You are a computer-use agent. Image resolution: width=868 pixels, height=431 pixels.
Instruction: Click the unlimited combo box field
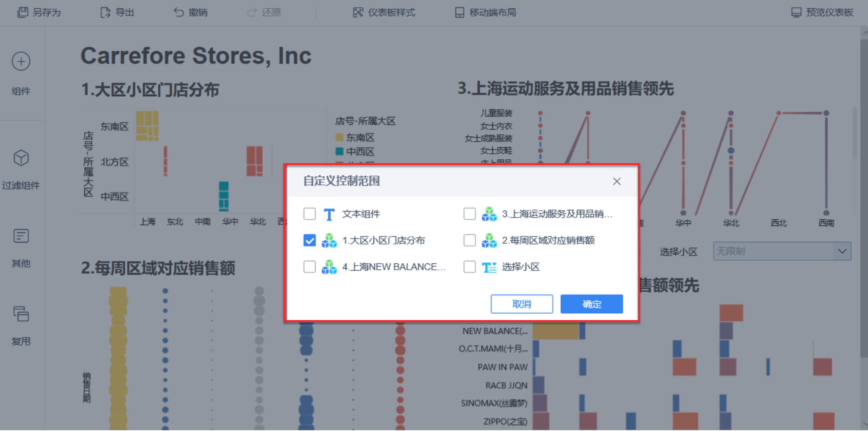[x=772, y=251]
